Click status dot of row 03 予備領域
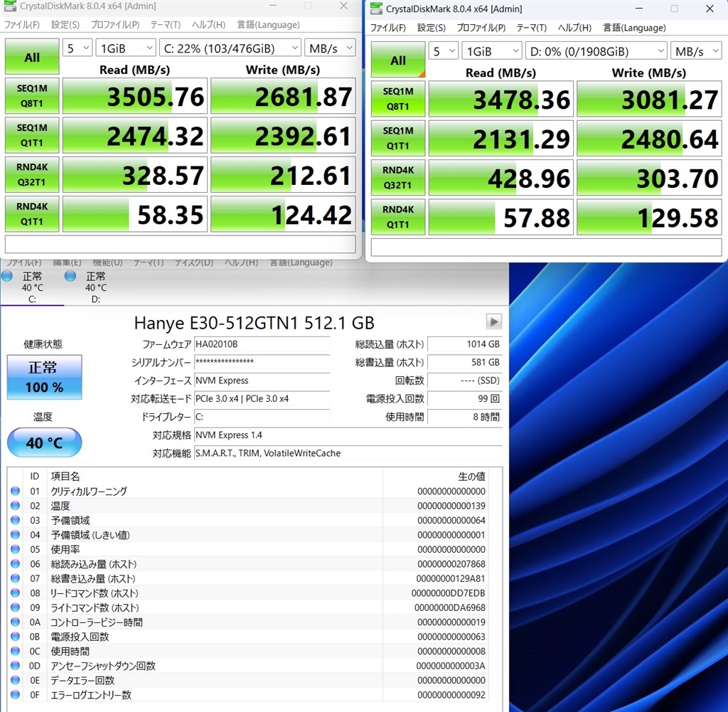The width and height of the screenshot is (728, 712). [x=16, y=520]
